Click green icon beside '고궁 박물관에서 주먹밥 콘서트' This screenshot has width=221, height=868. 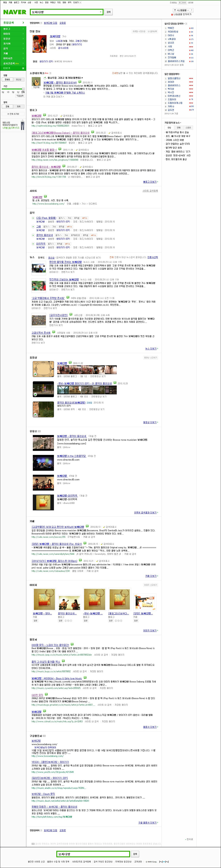click(x=68, y=298)
